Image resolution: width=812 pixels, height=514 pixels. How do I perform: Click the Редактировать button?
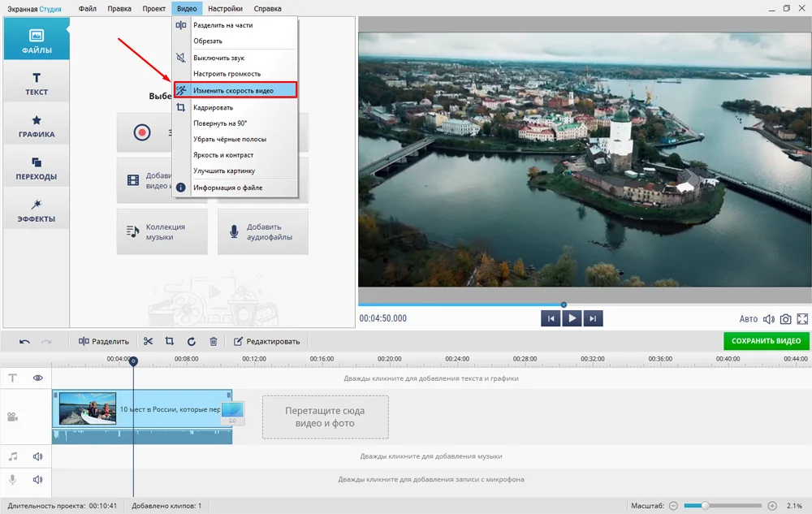pos(266,342)
